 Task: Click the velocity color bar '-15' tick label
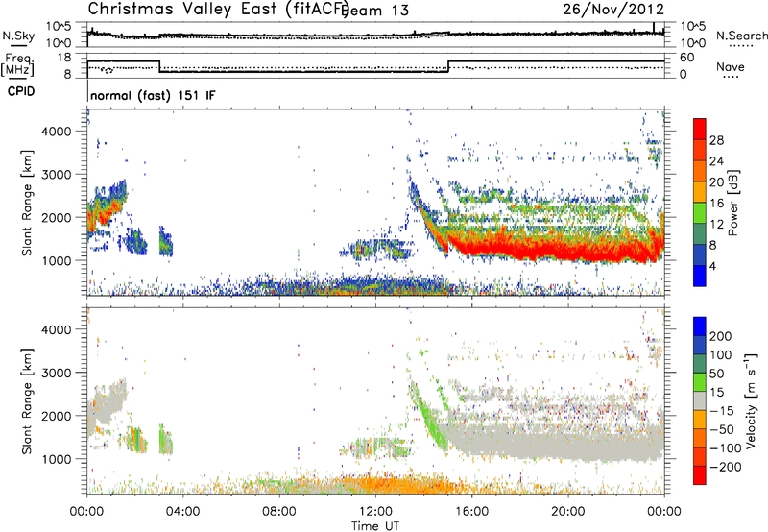tap(722, 411)
